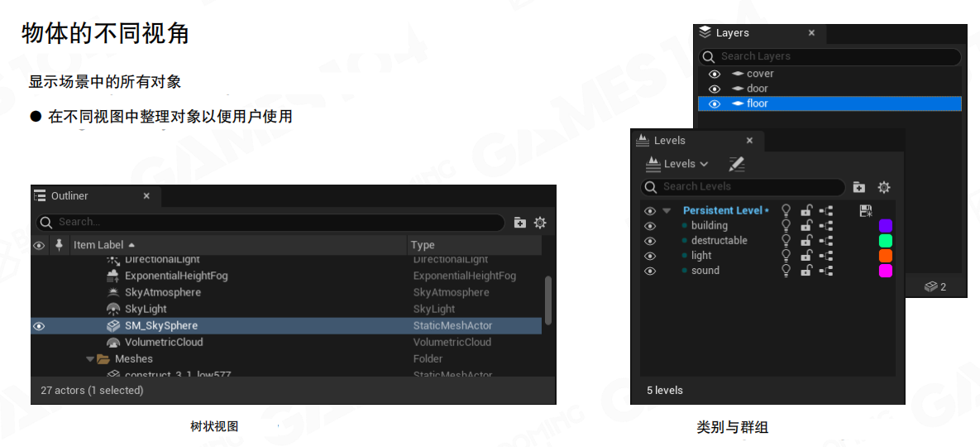Image resolution: width=980 pixels, height=447 pixels.
Task: Click the add folder icon in Outliner
Action: [x=519, y=223]
